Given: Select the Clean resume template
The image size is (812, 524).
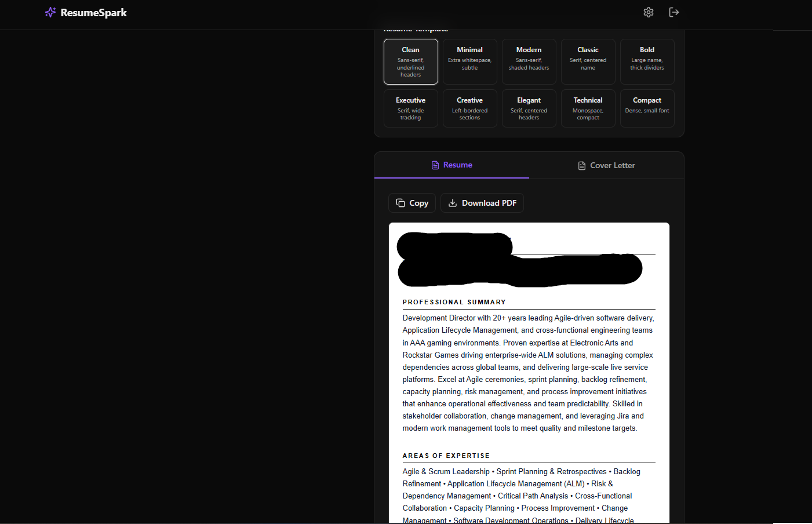Looking at the screenshot, I should tap(411, 61).
